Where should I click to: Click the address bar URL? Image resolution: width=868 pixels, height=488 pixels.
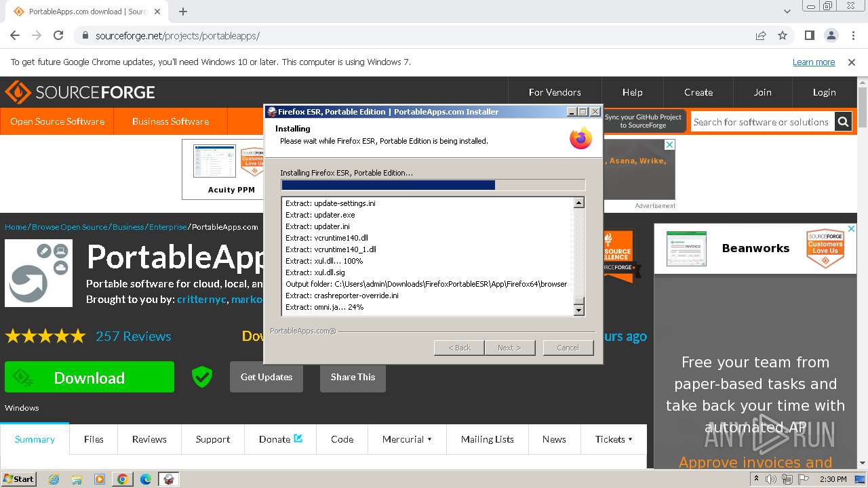coord(177,35)
